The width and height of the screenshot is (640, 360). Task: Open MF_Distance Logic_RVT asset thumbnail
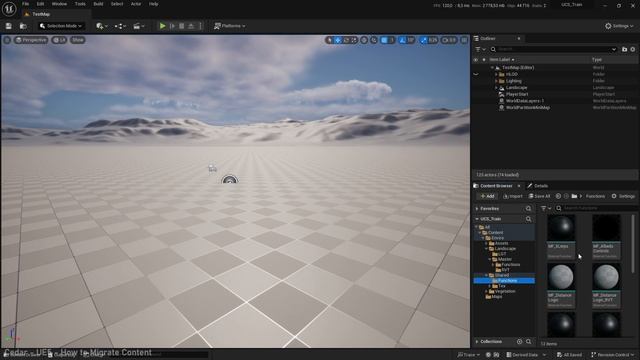606,278
